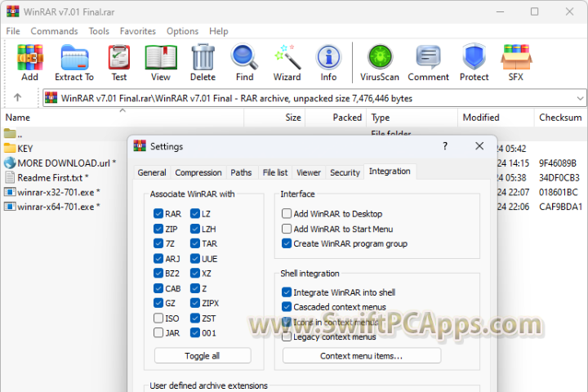Uncheck the TAR association checkbox
Viewport: 588px width, 392px height.
click(x=195, y=243)
